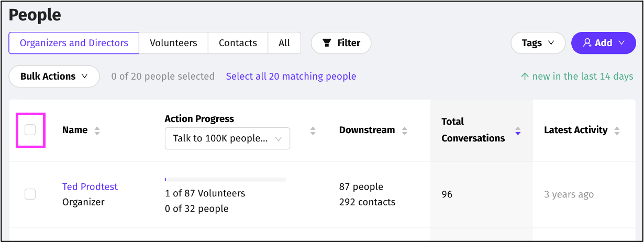The height and width of the screenshot is (242, 644).
Task: Click the green up-arrow new indicator
Action: tap(525, 76)
